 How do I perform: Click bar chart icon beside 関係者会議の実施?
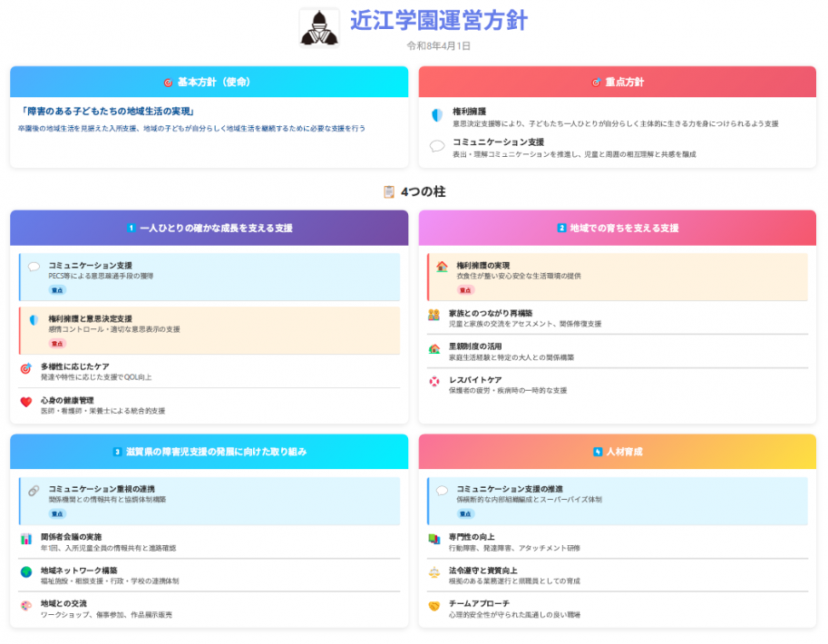pos(26,539)
